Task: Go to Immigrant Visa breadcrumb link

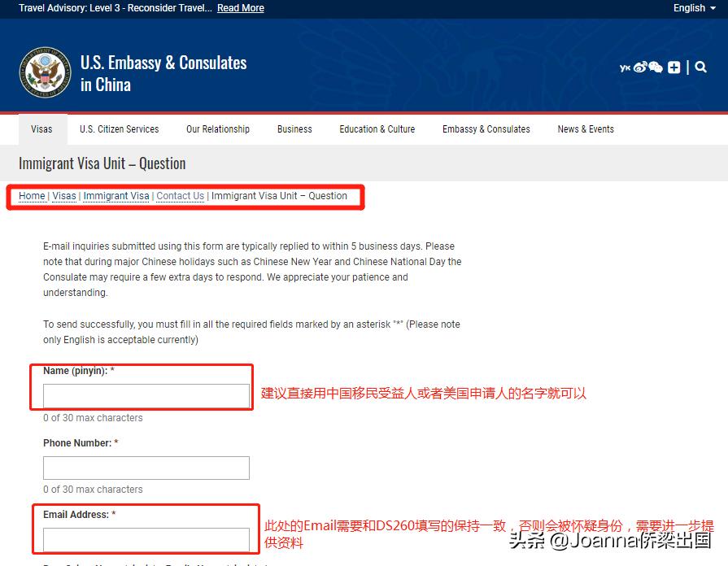Action: tap(116, 196)
